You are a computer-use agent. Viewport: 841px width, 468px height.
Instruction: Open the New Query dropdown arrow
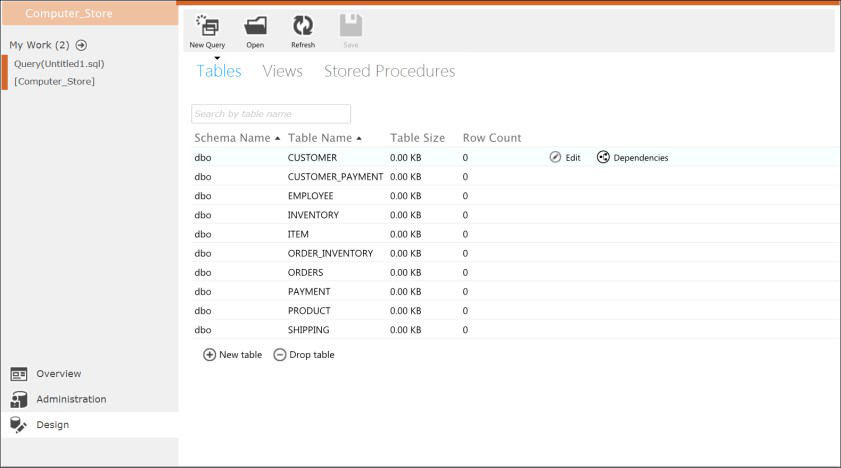[217, 58]
